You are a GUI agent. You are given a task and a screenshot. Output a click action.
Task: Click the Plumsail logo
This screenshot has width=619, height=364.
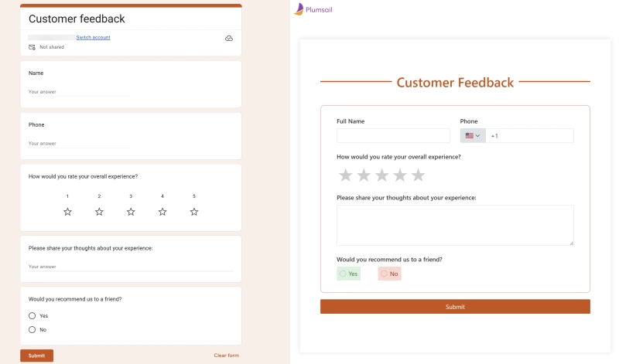point(313,9)
